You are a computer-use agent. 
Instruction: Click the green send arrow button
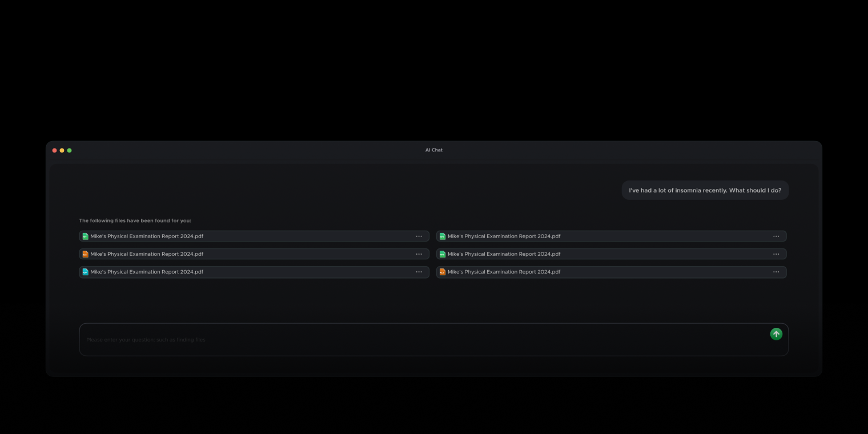coord(776,334)
